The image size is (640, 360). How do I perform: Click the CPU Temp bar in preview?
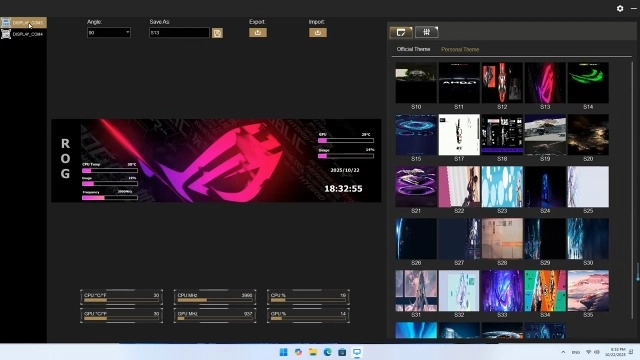click(x=110, y=171)
